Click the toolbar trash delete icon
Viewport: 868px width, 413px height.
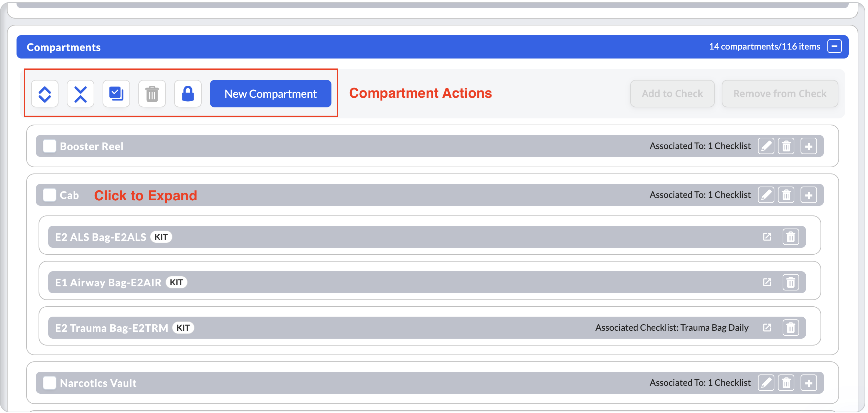pos(152,94)
